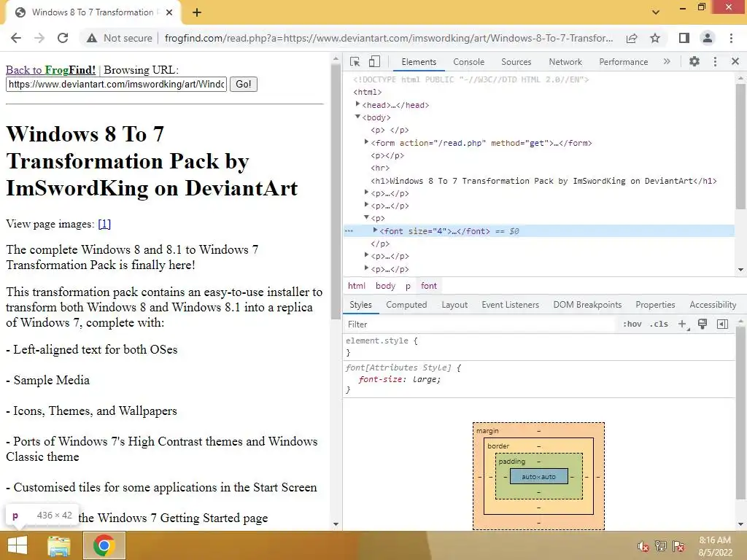Open the Sources tab
The image size is (747, 560).
click(516, 62)
